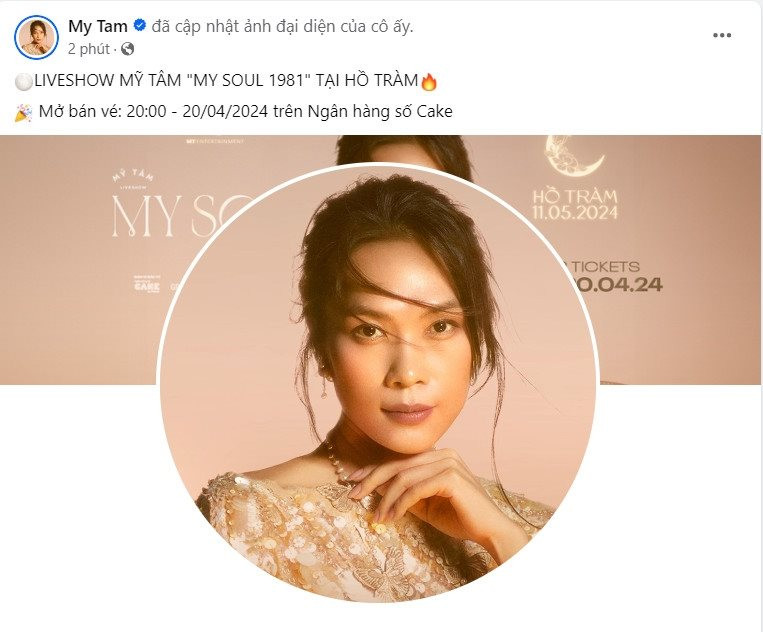
Task: Click the CAKE logo on the cover banner
Action: point(146,284)
